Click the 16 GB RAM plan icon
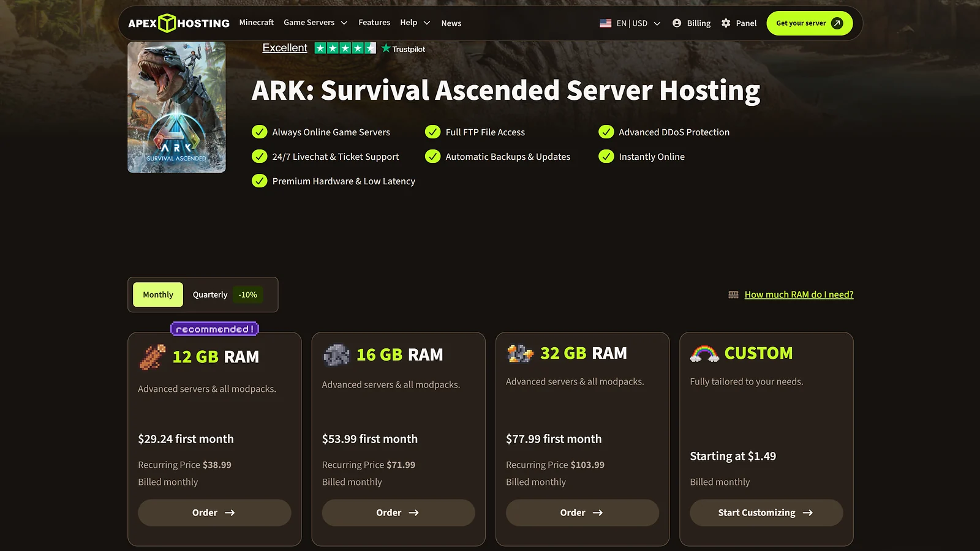The height and width of the screenshot is (551, 980). pos(336,355)
